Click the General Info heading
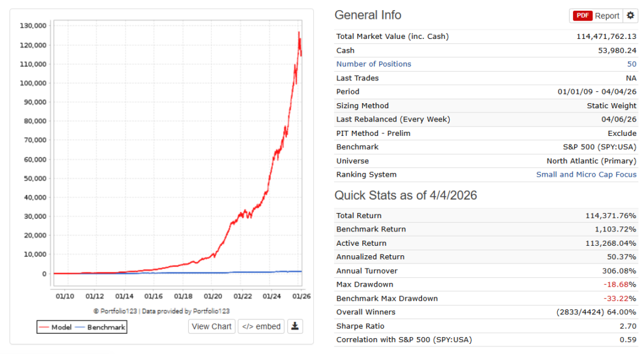 pyautogui.click(x=368, y=16)
